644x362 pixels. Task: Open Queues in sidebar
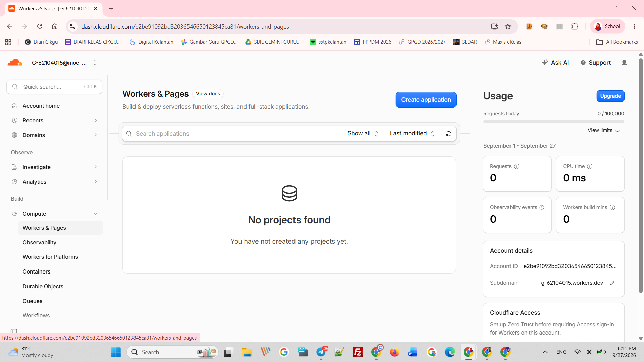click(32, 301)
